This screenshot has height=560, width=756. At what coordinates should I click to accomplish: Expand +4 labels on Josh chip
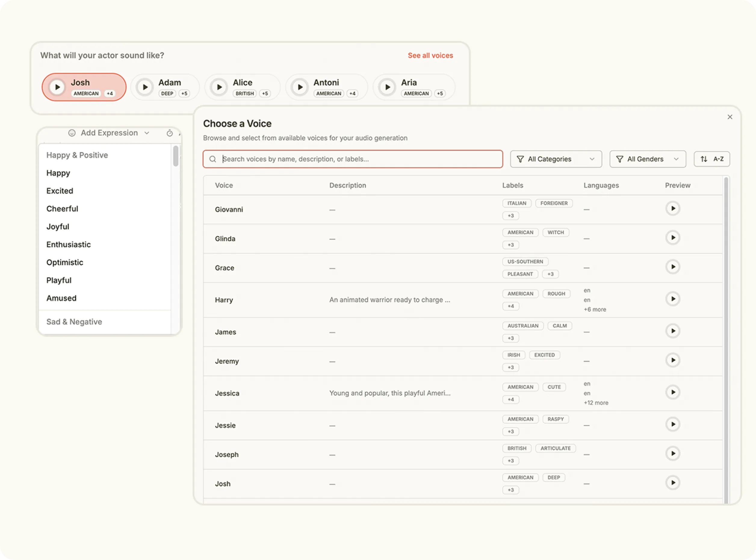click(x=110, y=94)
